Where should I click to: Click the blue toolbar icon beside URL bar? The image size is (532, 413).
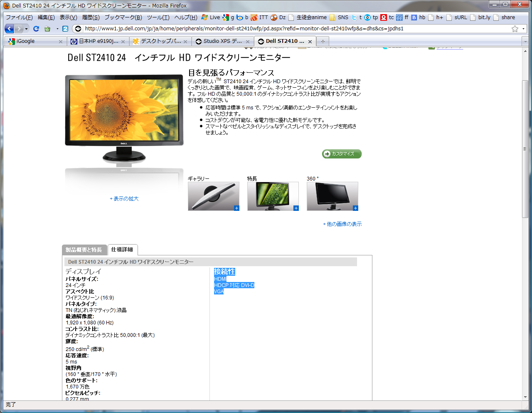point(65,29)
